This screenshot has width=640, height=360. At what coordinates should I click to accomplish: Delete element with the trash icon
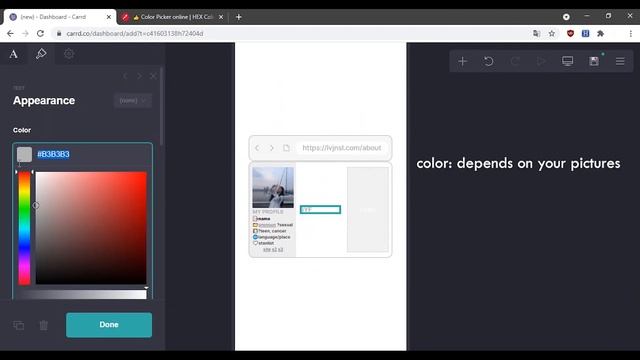coord(44,325)
